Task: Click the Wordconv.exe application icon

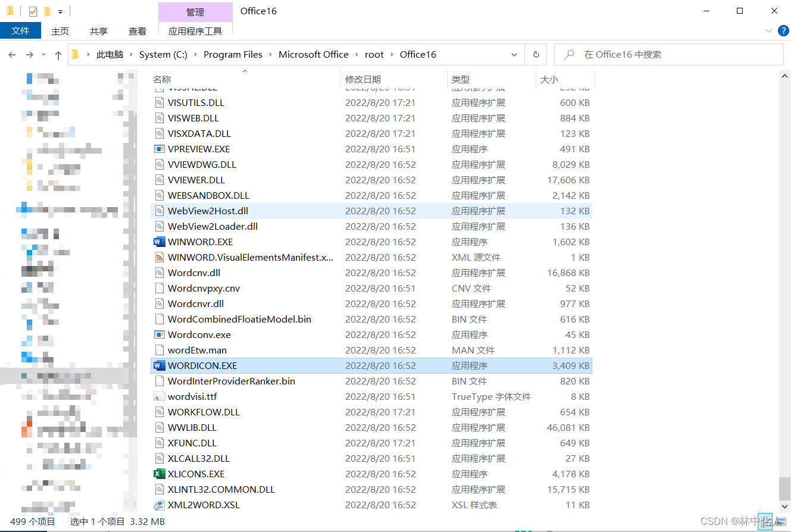Action: point(159,334)
